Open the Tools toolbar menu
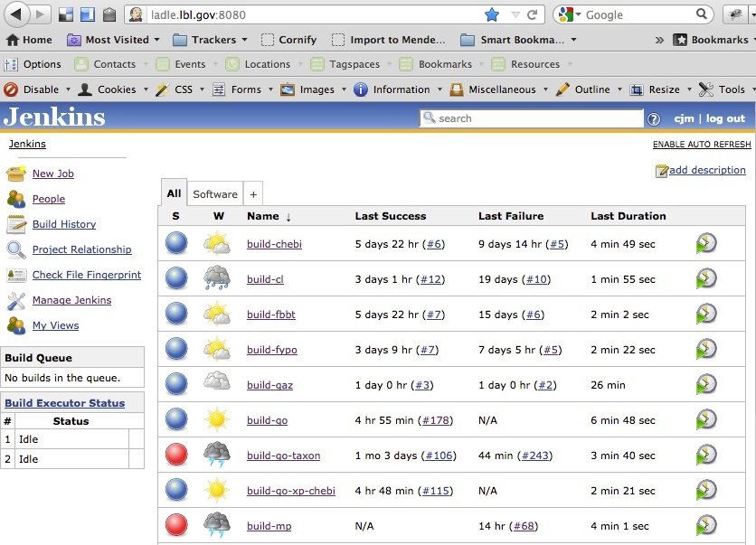756x545 pixels. [726, 89]
